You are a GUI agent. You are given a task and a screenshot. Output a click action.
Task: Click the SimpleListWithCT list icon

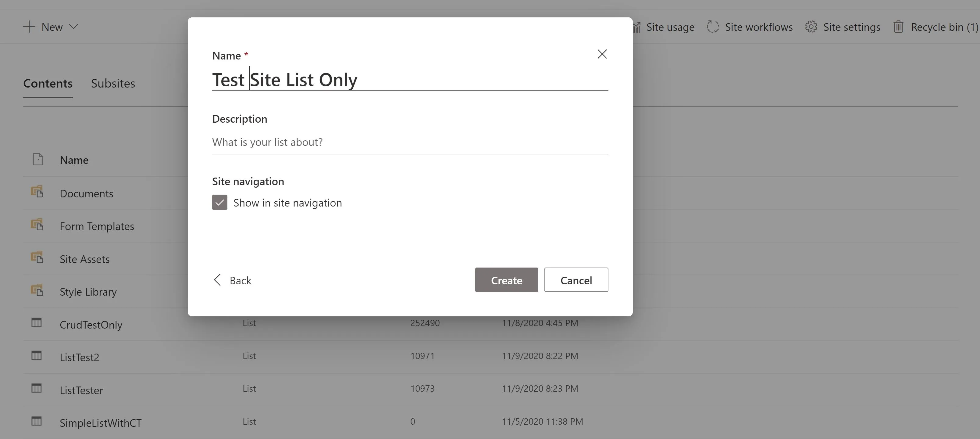pos(36,421)
